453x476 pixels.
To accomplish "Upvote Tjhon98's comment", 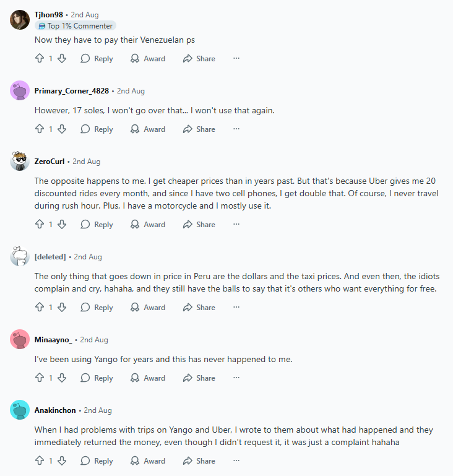I will pos(40,59).
